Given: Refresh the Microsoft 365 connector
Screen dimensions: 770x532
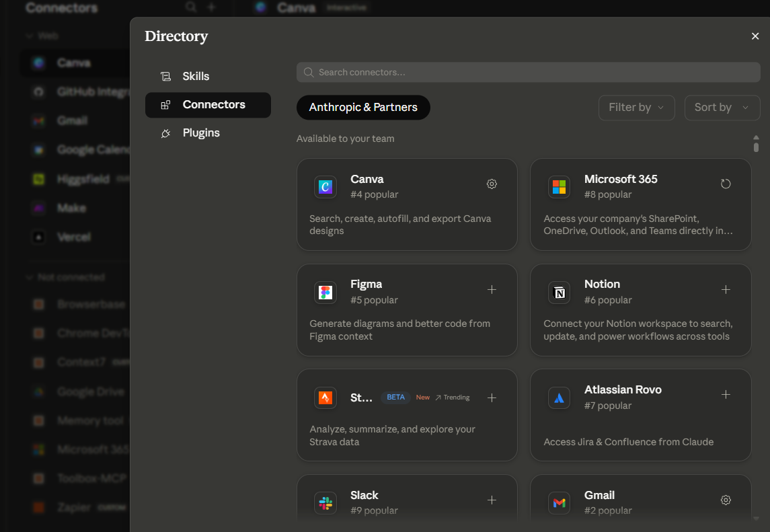Looking at the screenshot, I should (x=726, y=184).
